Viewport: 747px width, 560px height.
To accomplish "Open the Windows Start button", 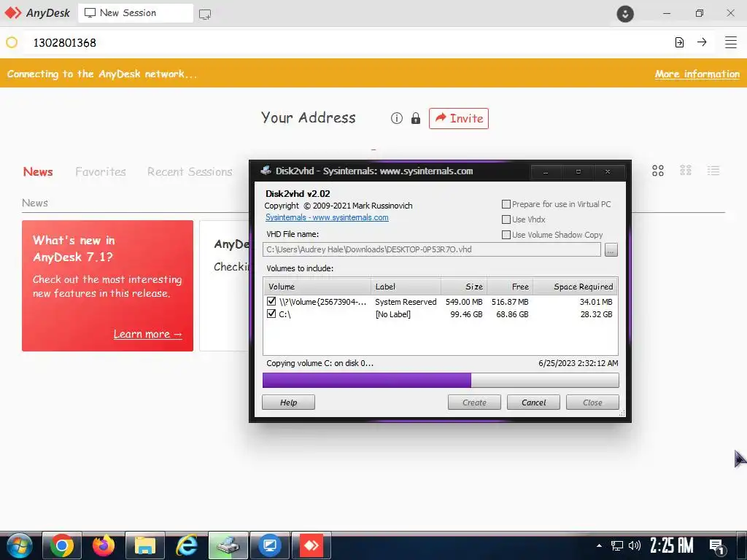I will coord(20,545).
